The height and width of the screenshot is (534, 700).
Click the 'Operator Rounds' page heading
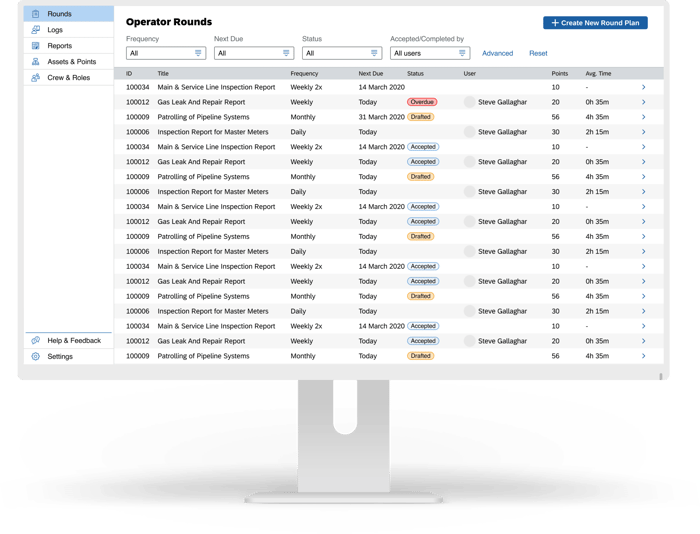point(169,22)
